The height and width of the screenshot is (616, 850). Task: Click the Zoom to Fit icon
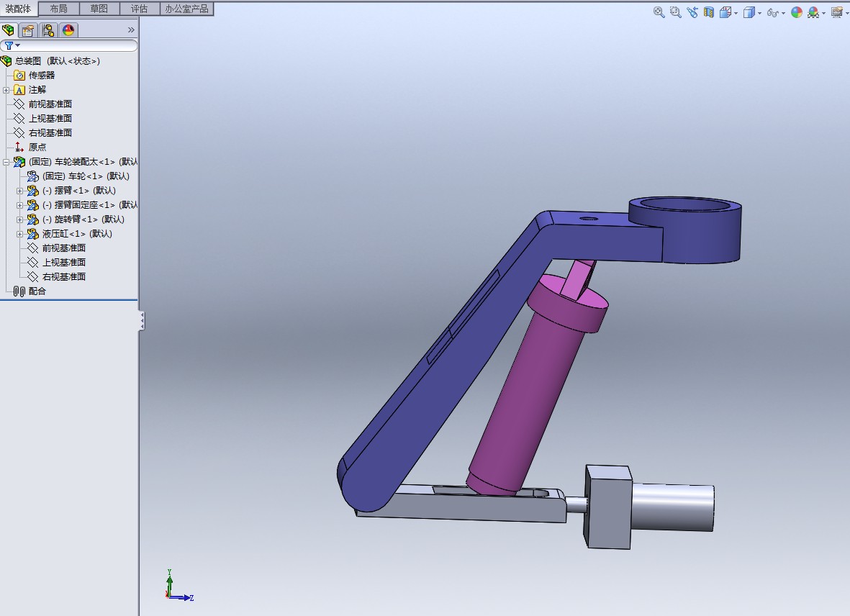(659, 12)
